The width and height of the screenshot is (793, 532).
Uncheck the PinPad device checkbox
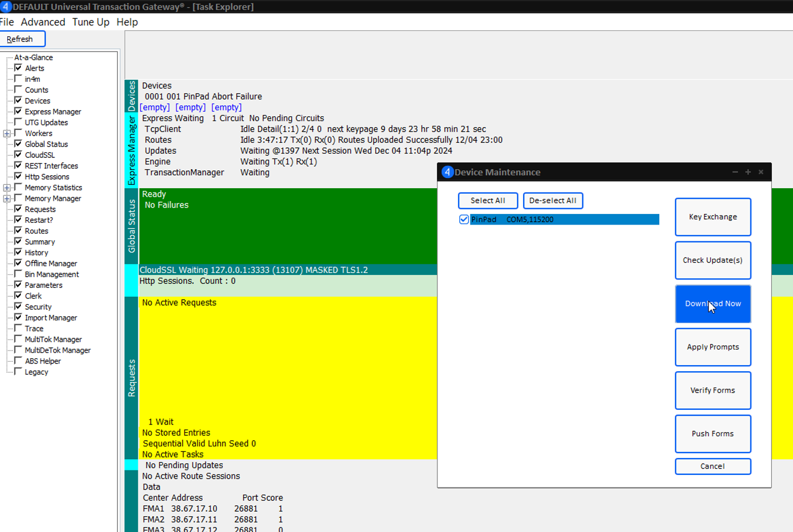(464, 220)
